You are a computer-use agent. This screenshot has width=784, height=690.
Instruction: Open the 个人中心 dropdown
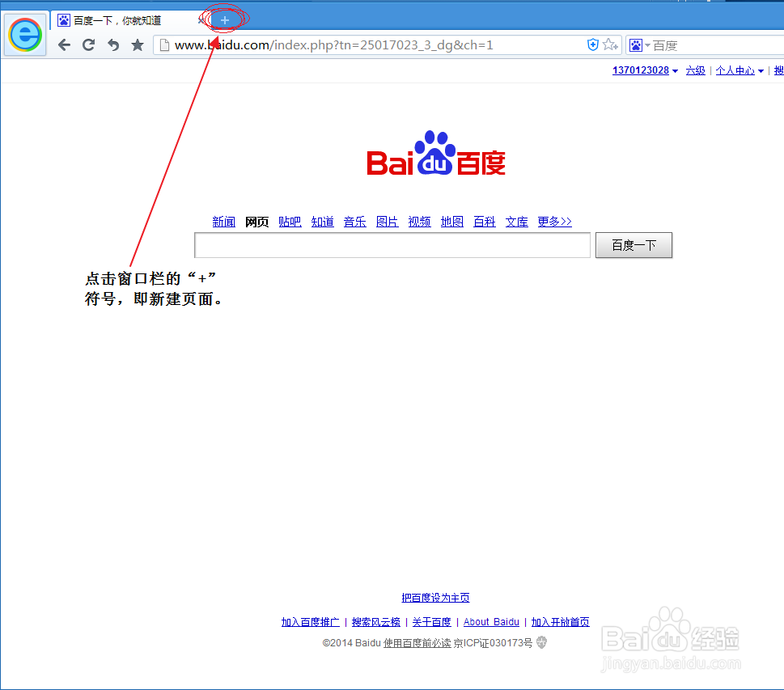tap(740, 70)
